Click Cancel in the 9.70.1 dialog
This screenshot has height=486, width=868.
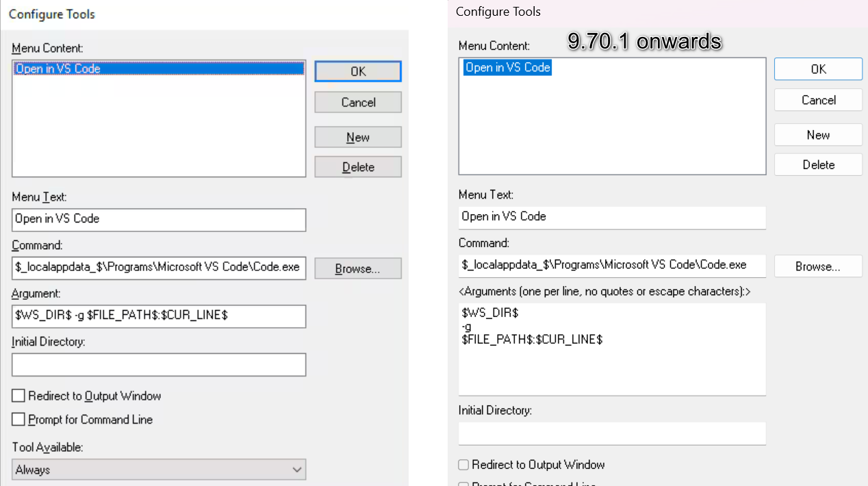[x=818, y=100]
